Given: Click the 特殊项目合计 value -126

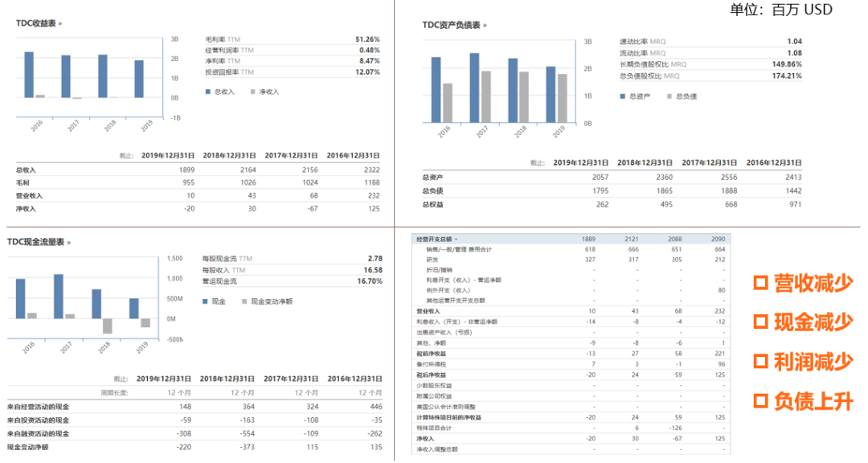Looking at the screenshot, I should pyautogui.click(x=675, y=428).
